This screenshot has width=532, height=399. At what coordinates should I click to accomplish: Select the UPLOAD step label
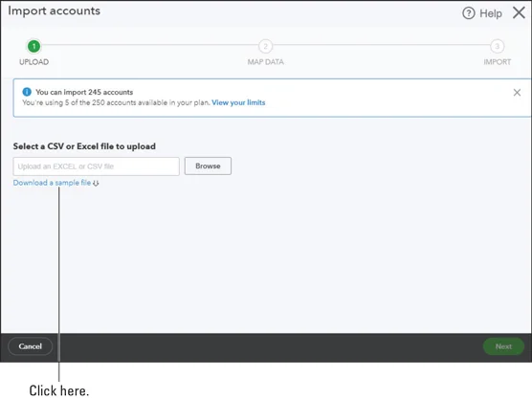[x=33, y=62]
